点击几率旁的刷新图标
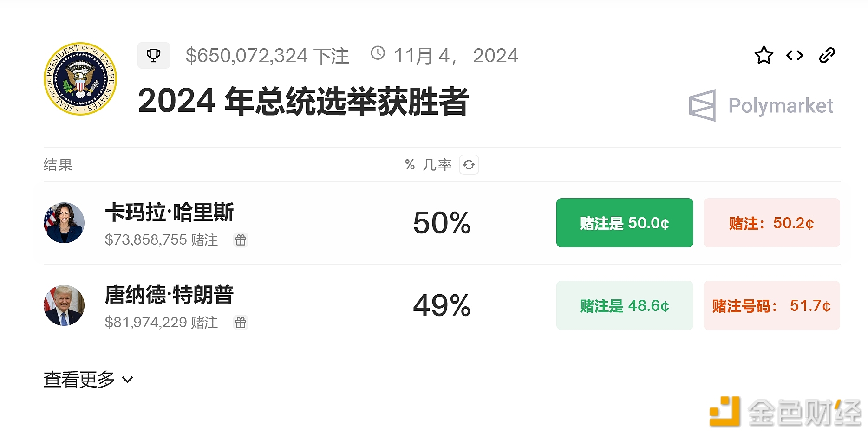 pyautogui.click(x=469, y=165)
